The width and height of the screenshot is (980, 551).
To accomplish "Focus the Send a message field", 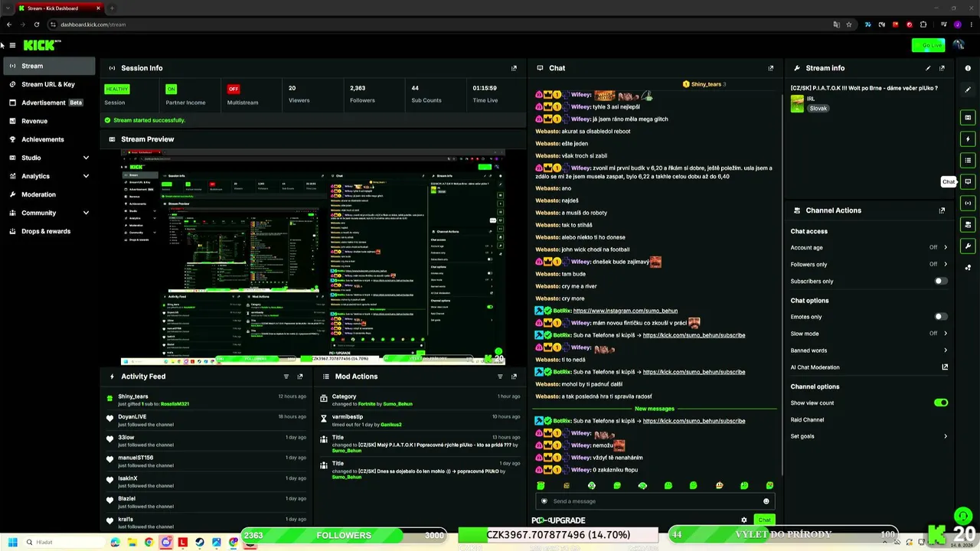I will (x=655, y=501).
